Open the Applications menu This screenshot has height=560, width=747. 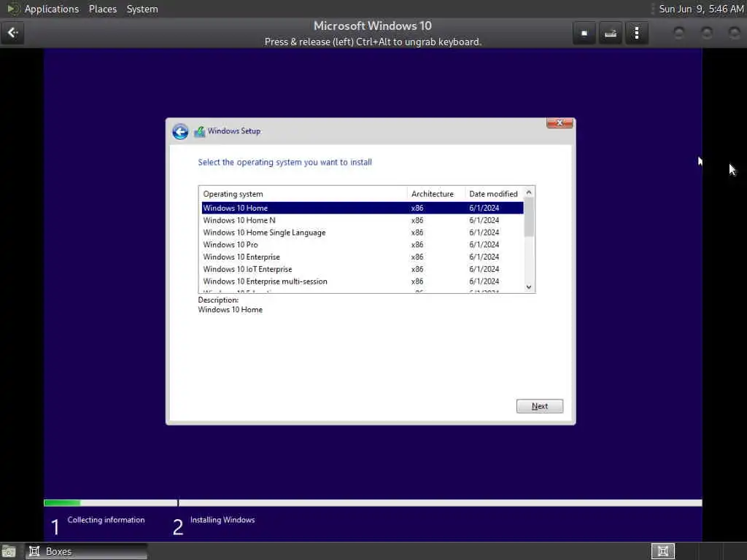(x=52, y=9)
